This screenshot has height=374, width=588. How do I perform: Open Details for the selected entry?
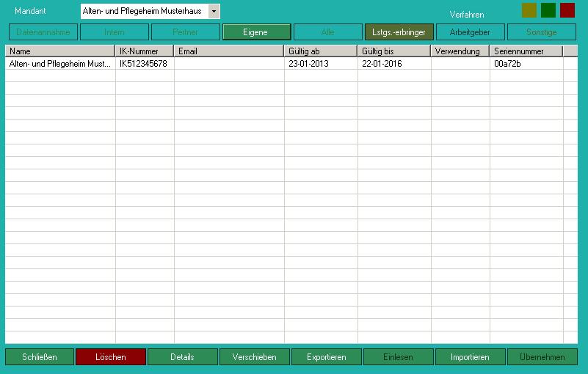pos(183,356)
